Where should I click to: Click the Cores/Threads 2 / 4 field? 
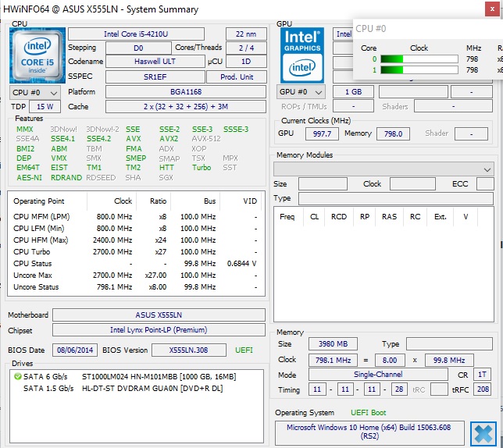click(x=246, y=48)
